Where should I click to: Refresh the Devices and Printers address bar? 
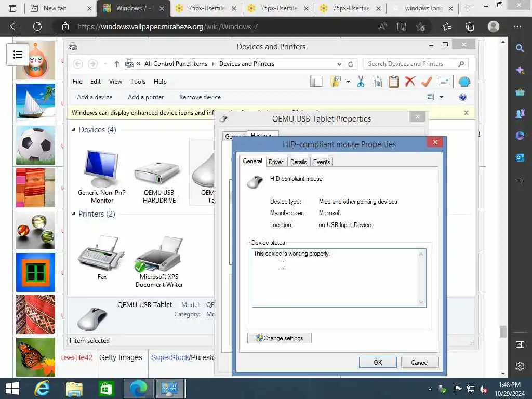pos(351,64)
